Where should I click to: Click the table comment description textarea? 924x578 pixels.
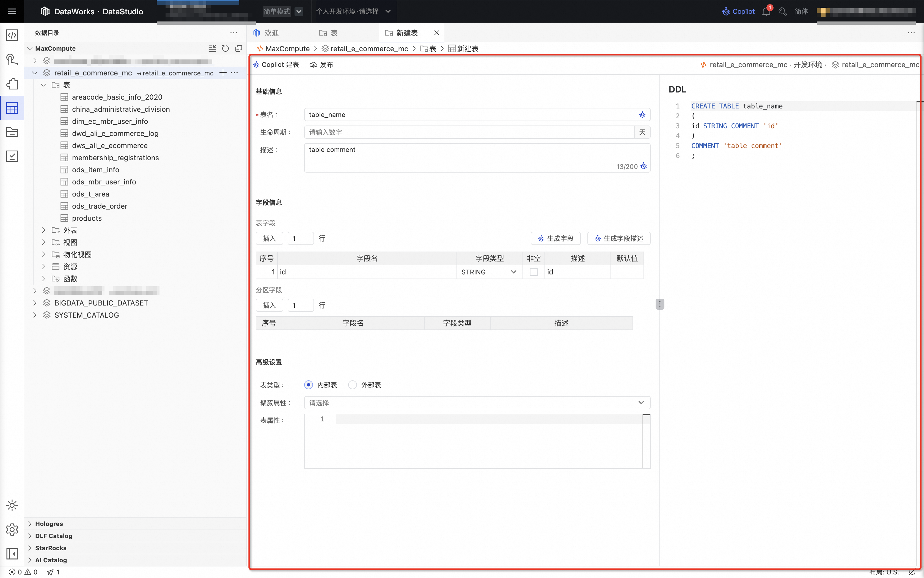477,157
